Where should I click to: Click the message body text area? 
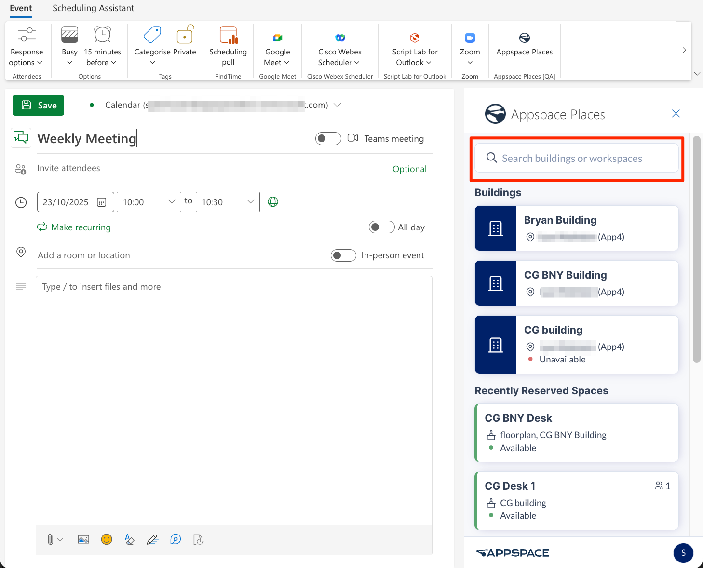(x=234, y=400)
